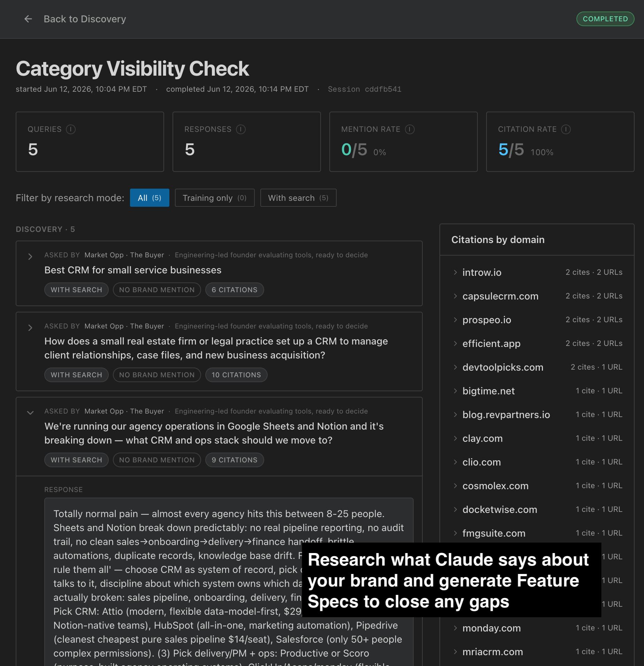
Task: Click the agency operations Google Sheets question text
Action: point(214,433)
